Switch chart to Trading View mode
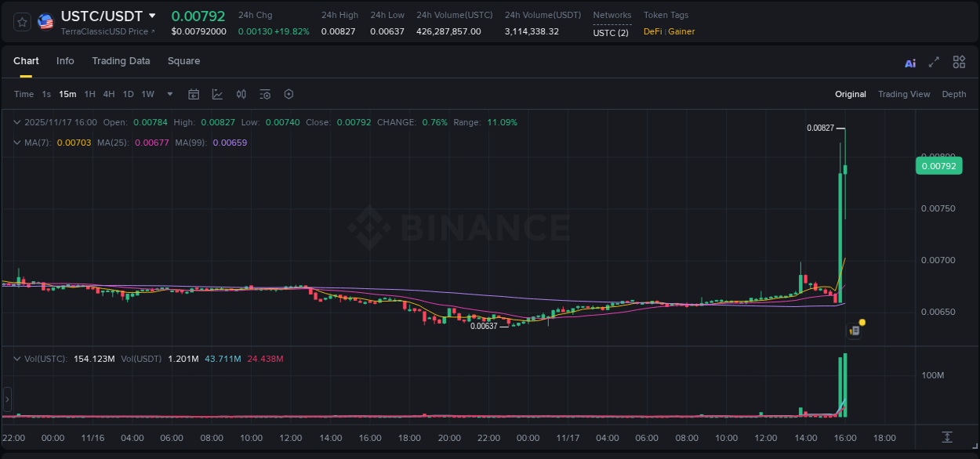The width and height of the screenshot is (980, 459). pyautogui.click(x=904, y=94)
